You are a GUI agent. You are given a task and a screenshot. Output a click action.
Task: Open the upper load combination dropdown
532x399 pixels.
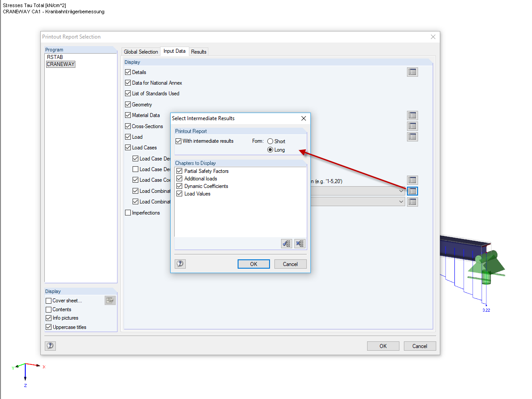pos(401,191)
